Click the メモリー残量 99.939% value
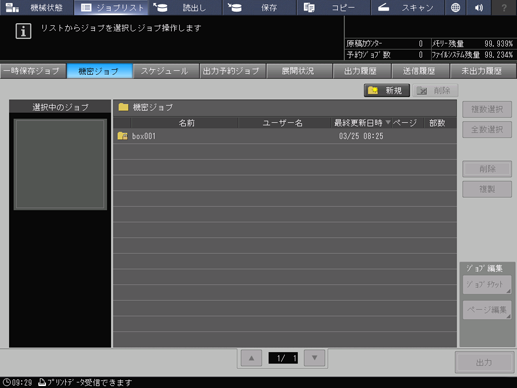Viewport: 517px width, 388px height. (498, 44)
